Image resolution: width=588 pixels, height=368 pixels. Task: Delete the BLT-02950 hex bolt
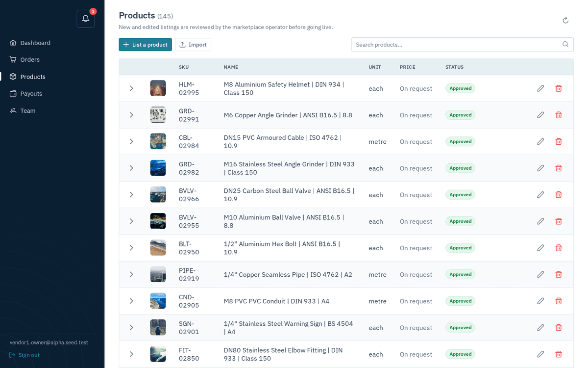[x=559, y=248]
